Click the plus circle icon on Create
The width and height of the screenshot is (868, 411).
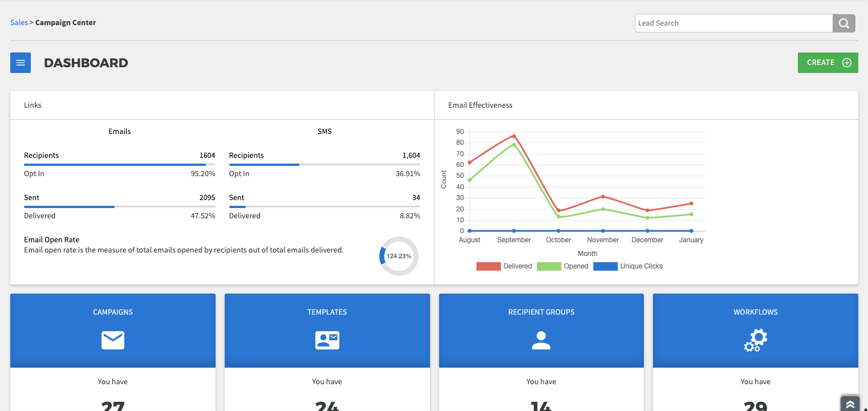click(x=847, y=63)
